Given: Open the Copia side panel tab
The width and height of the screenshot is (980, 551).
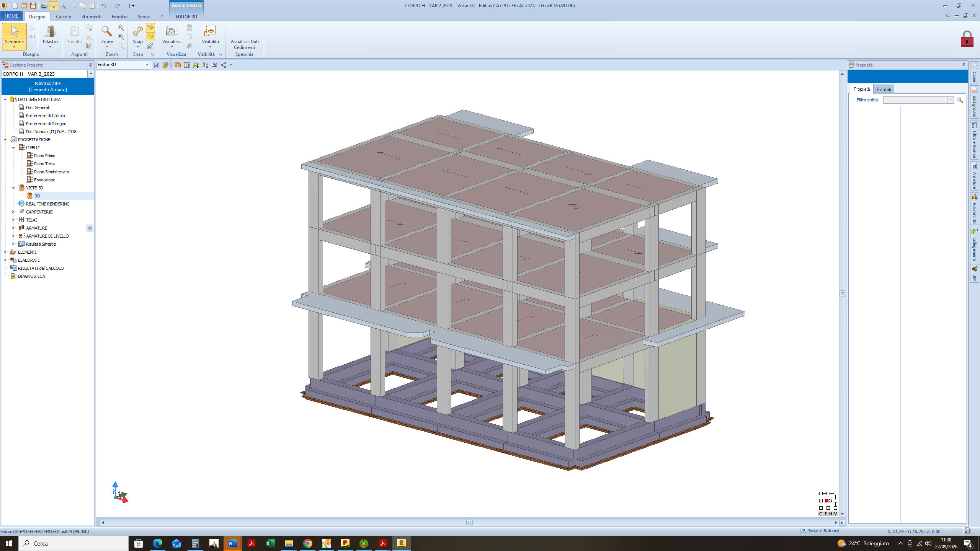Looking at the screenshot, I should tap(975, 72).
